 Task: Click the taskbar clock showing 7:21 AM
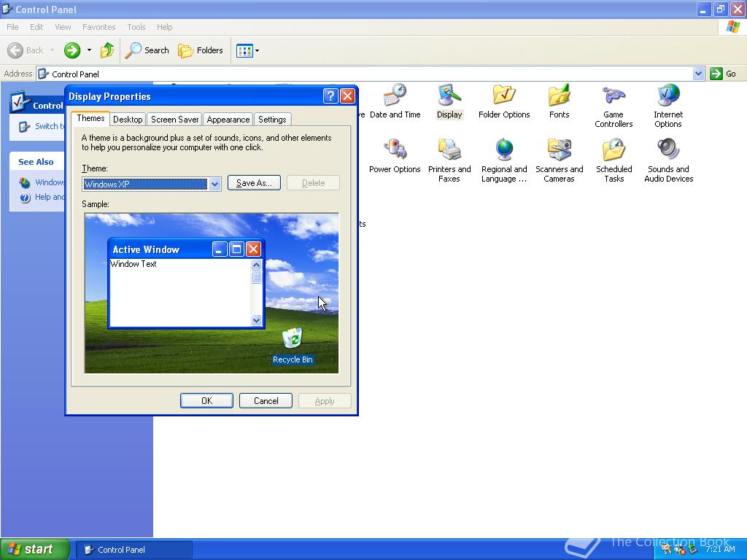point(720,549)
